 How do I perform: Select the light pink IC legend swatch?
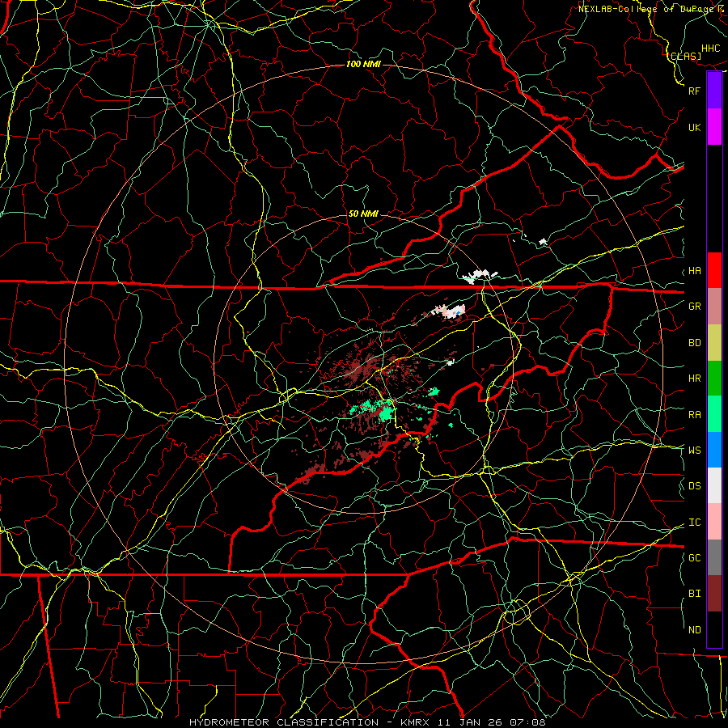coord(714,522)
